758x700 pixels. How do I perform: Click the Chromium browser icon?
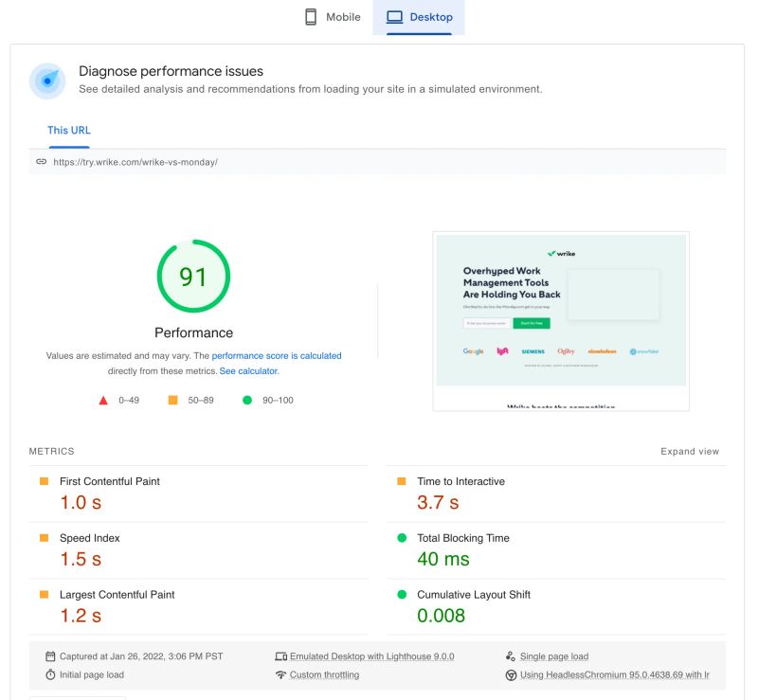[511, 674]
